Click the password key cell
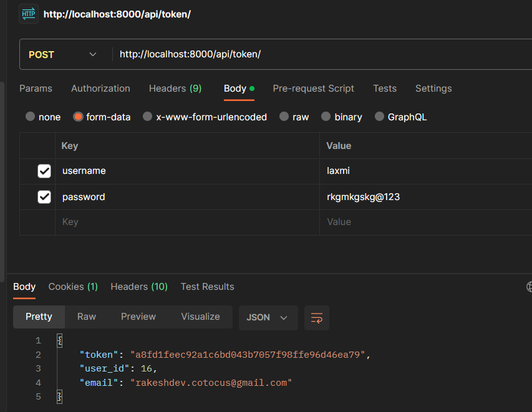 pos(187,197)
